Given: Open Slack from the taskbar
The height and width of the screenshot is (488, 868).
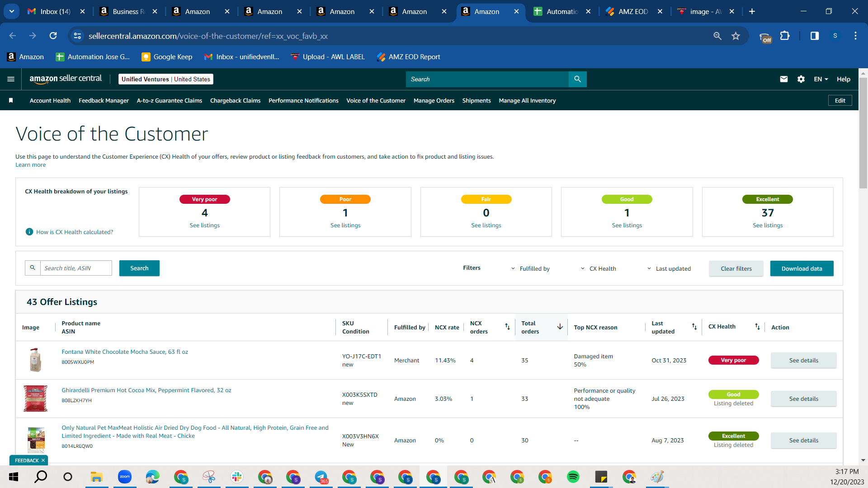Looking at the screenshot, I should tap(237, 477).
